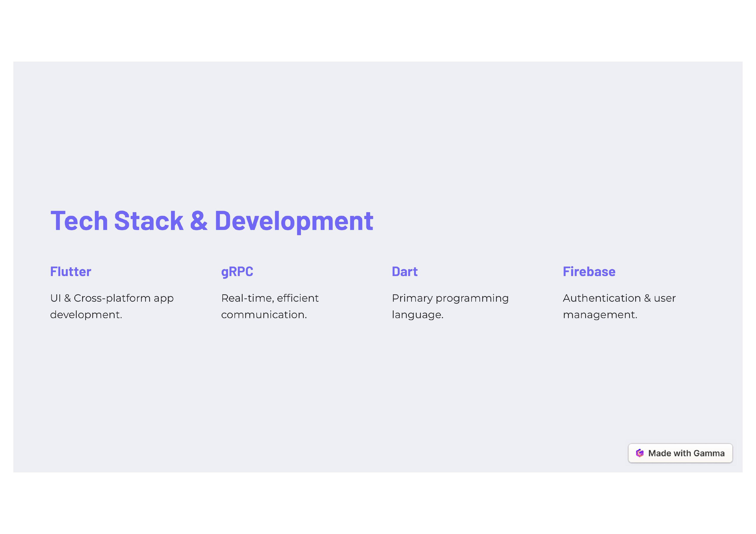
Task: Click the word language. under Dart
Action: pos(418,315)
